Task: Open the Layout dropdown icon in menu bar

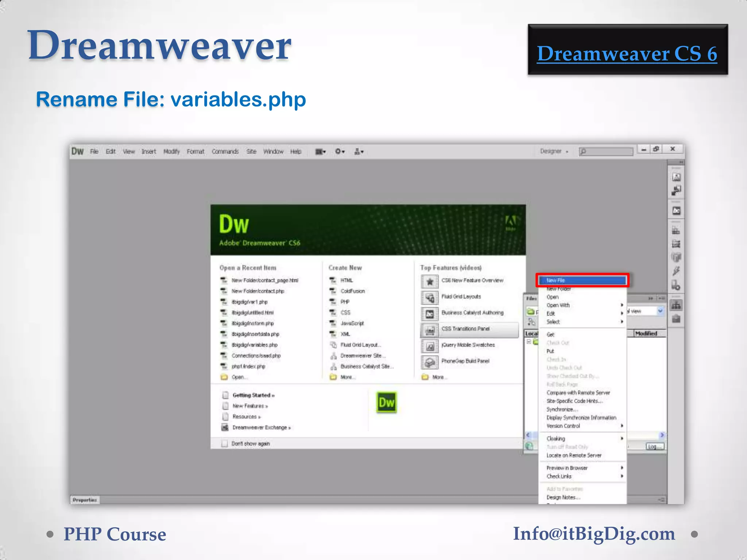Action: (321, 152)
